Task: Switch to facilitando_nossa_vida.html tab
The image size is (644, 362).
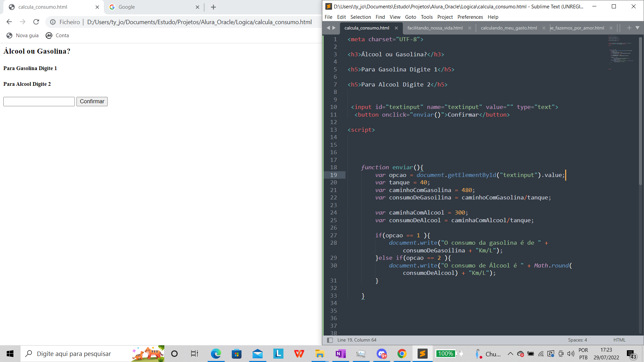Action: tap(435, 28)
